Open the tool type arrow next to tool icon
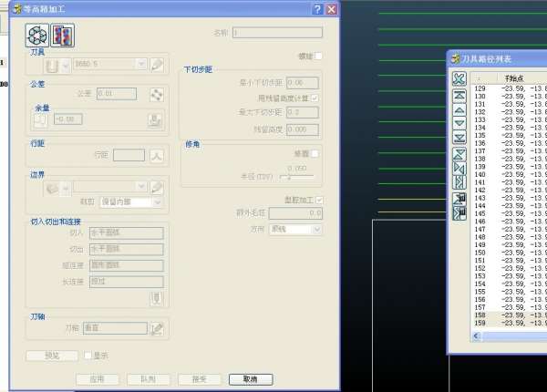This screenshot has width=547, height=392. pos(66,65)
